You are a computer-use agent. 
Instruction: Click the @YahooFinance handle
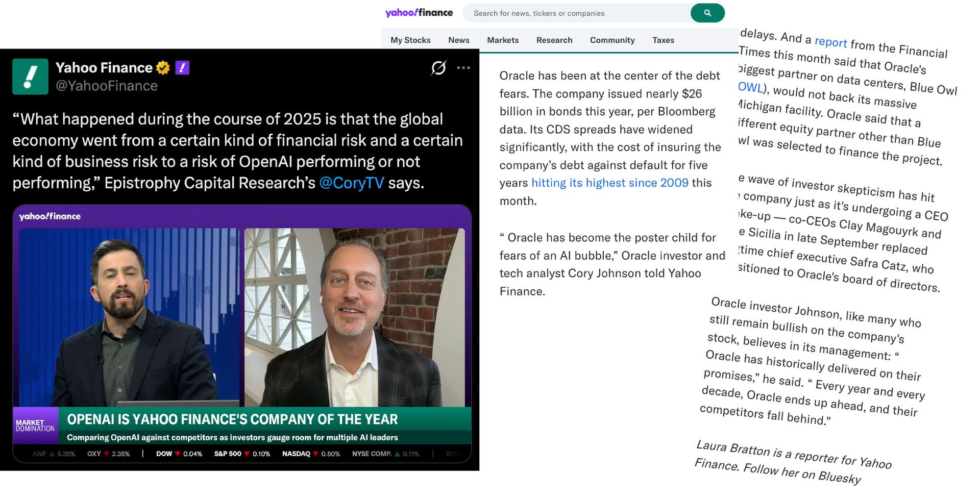tap(107, 86)
